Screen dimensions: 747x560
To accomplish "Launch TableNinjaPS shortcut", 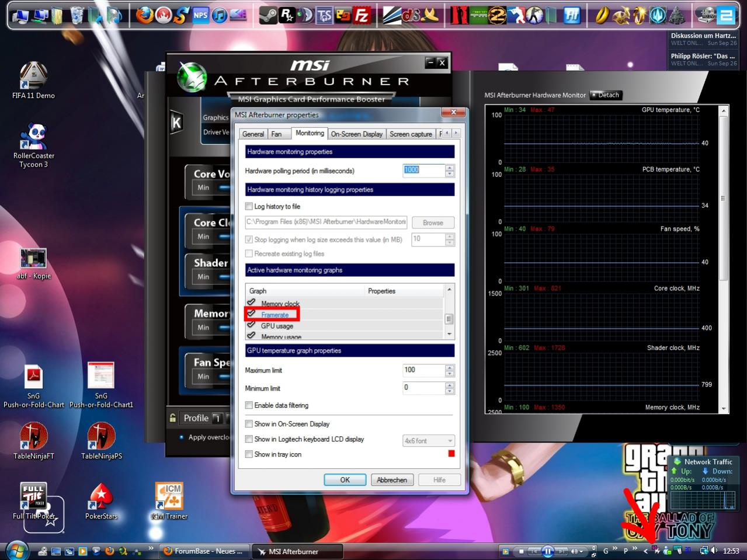I will pyautogui.click(x=101, y=441).
